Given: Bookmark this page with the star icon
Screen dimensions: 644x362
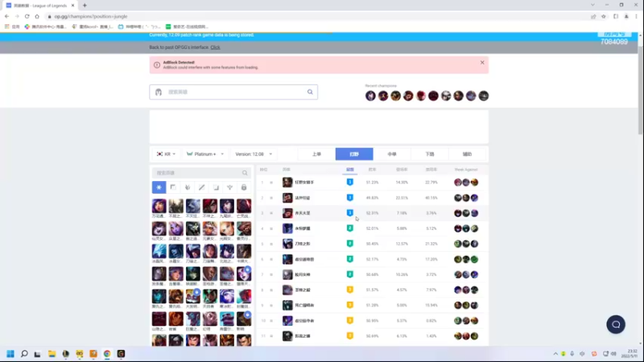Looking at the screenshot, I should click(x=603, y=16).
